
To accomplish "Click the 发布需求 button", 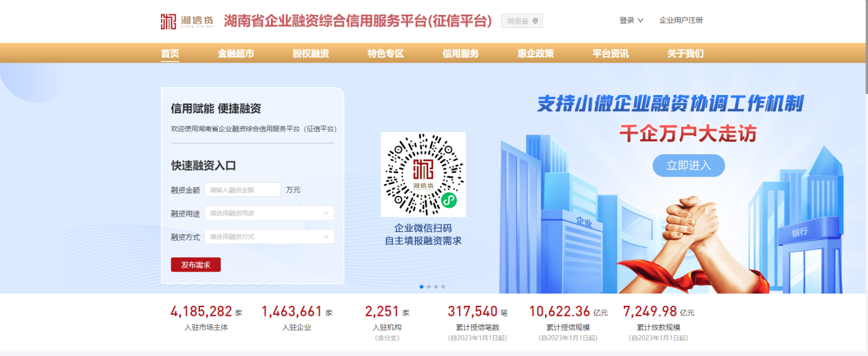I will 195,265.
